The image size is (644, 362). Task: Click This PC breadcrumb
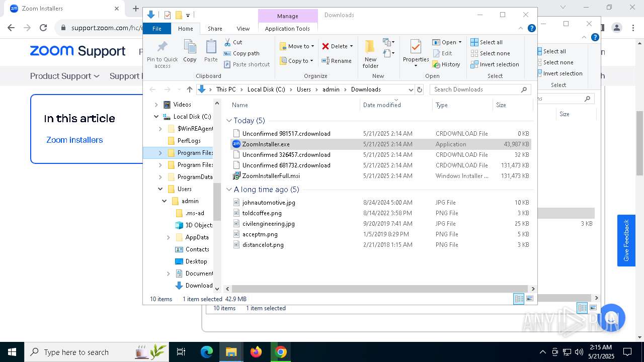226,89
